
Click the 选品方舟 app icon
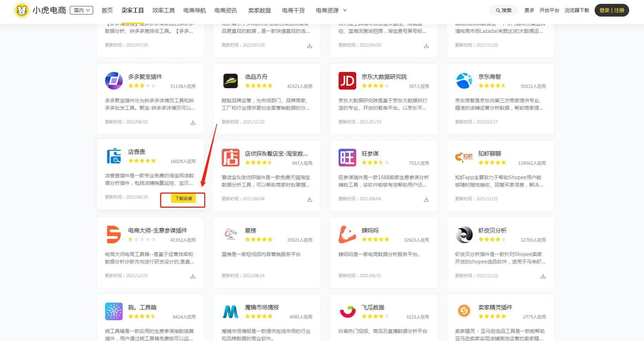[x=230, y=81]
